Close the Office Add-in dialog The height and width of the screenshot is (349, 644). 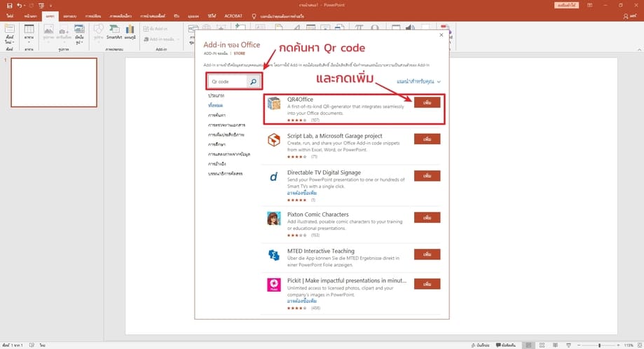(441, 35)
